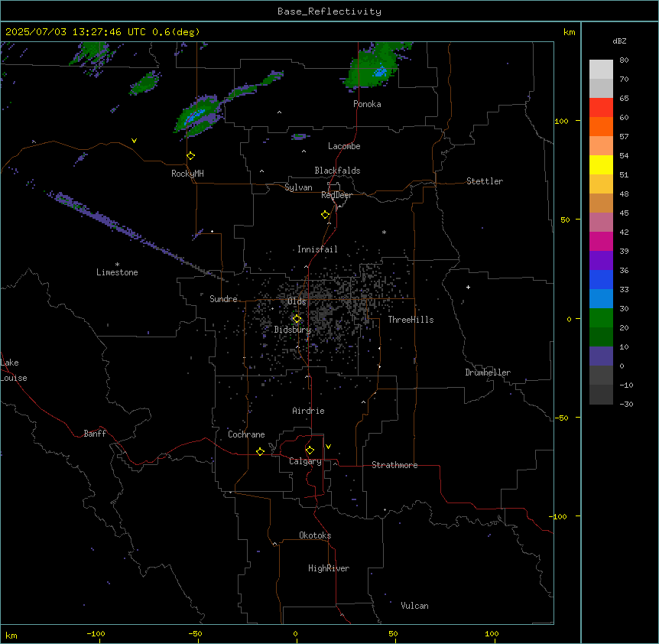Click the Limestone label
The width and height of the screenshot is (659, 644).
(117, 272)
